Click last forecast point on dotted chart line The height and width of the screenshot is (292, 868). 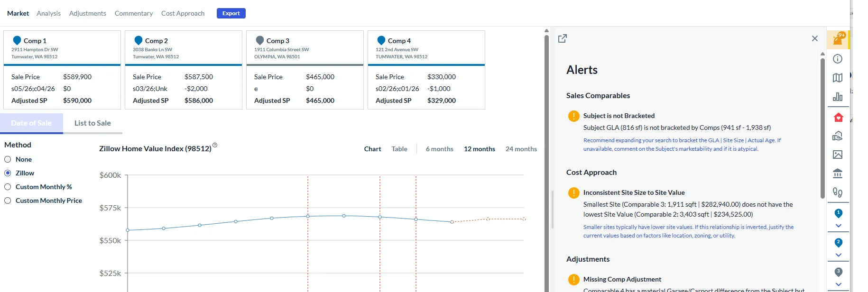click(x=524, y=219)
